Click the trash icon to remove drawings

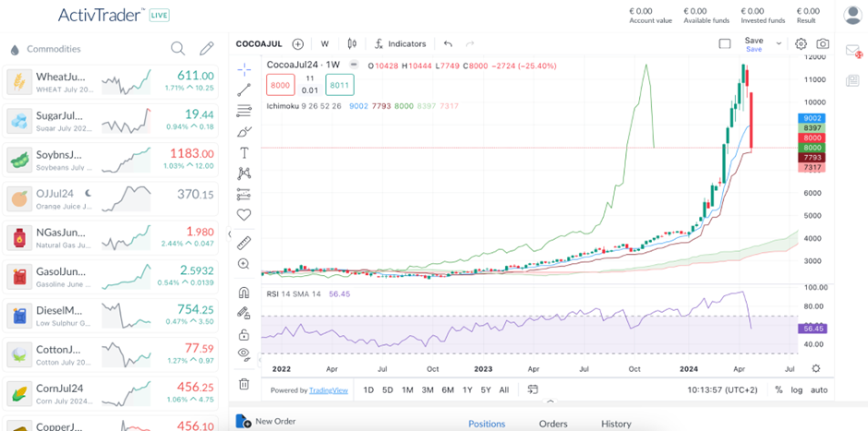point(244,384)
